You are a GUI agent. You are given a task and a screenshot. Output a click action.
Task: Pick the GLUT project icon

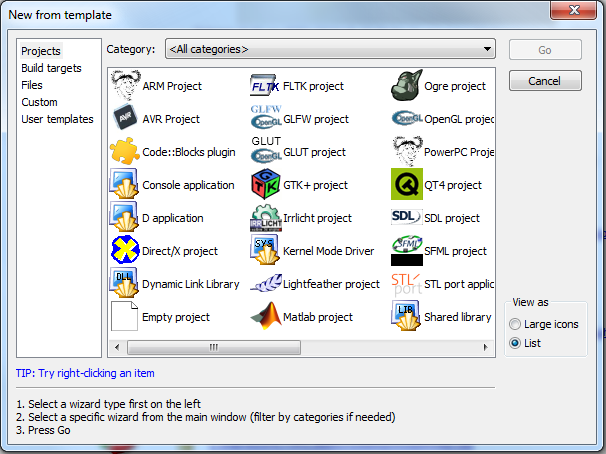click(x=266, y=150)
